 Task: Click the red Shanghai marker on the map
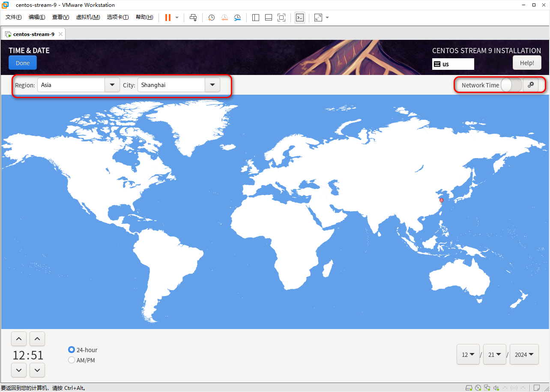point(442,200)
